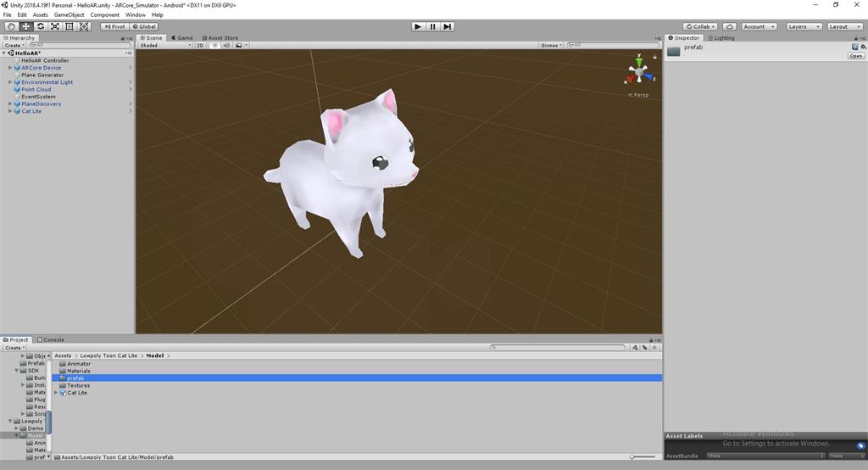Select the Scale tool

pos(55,26)
